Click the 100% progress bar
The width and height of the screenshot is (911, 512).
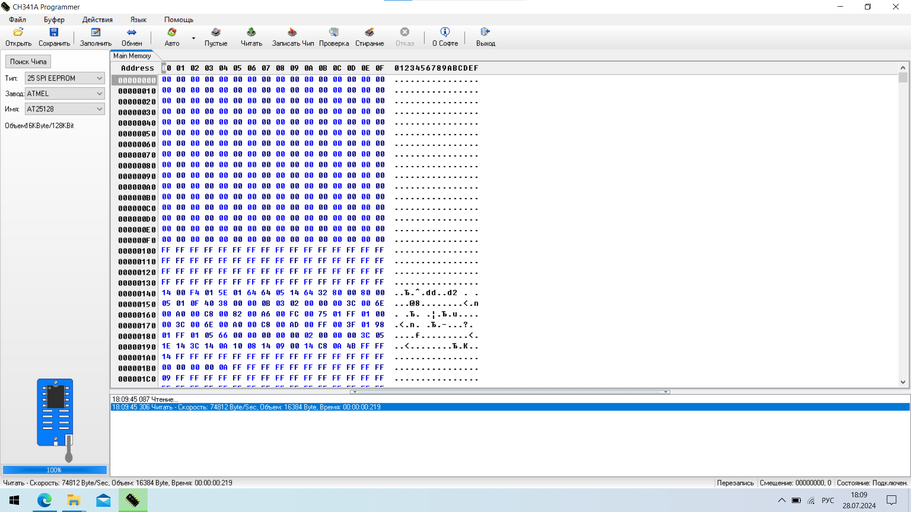pos(55,470)
